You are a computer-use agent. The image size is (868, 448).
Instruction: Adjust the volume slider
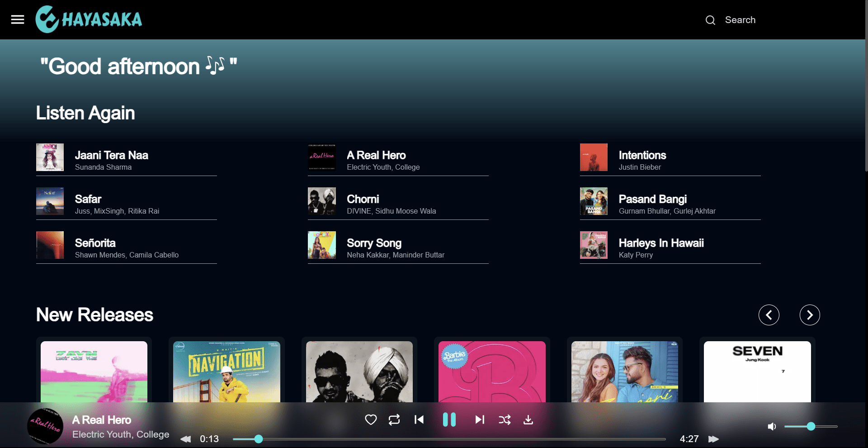pyautogui.click(x=811, y=426)
